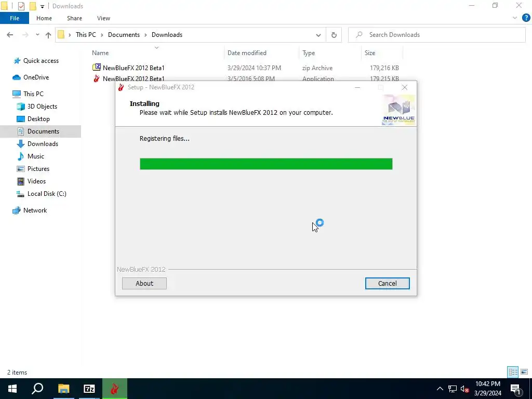Screen dimensions: 532x399
Task: Click the OneDrive cloud icon
Action: [x=16, y=77]
